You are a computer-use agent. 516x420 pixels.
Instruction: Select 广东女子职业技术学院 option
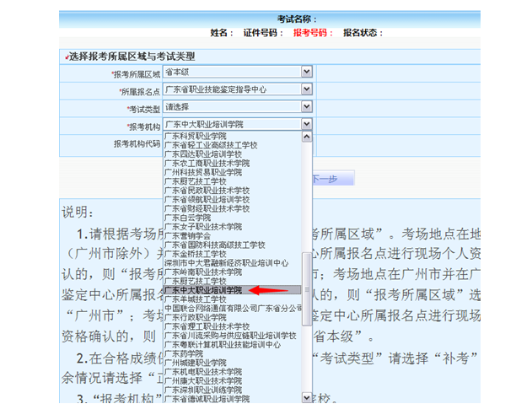203,227
